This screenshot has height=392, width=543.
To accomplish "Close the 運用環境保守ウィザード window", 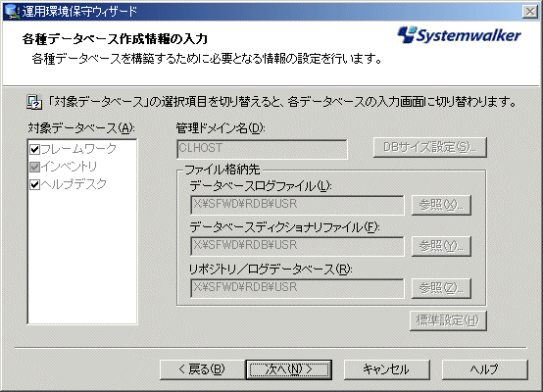I will [530, 12].
